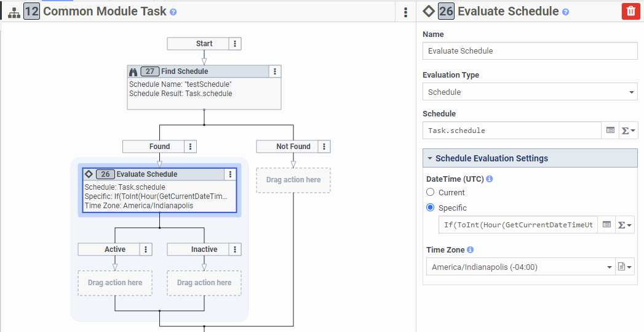Open Common Module Task kebab menu
644x332 pixels.
tap(405, 12)
